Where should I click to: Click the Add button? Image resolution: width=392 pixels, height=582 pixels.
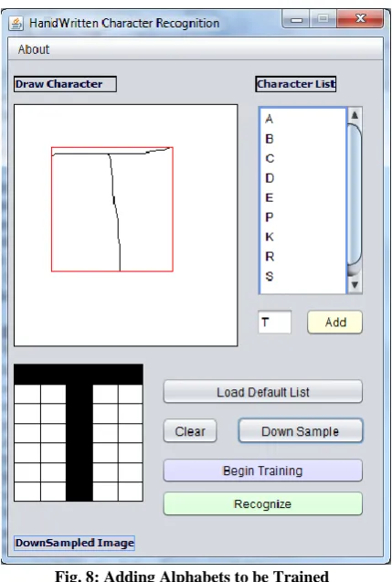(x=334, y=322)
